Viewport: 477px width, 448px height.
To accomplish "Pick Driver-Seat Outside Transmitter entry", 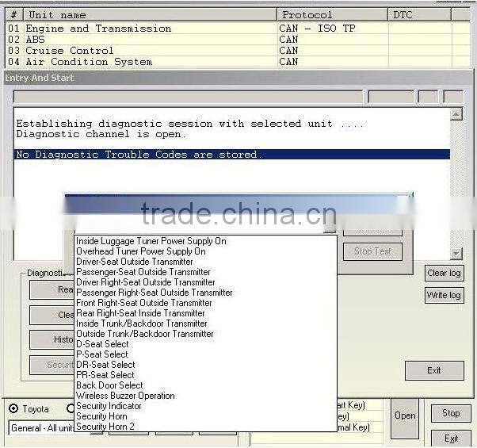I will click(134, 262).
